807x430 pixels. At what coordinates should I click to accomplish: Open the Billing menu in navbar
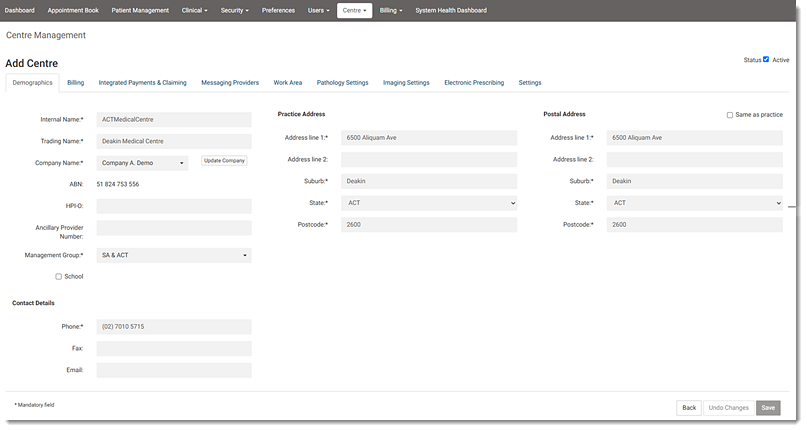(390, 10)
